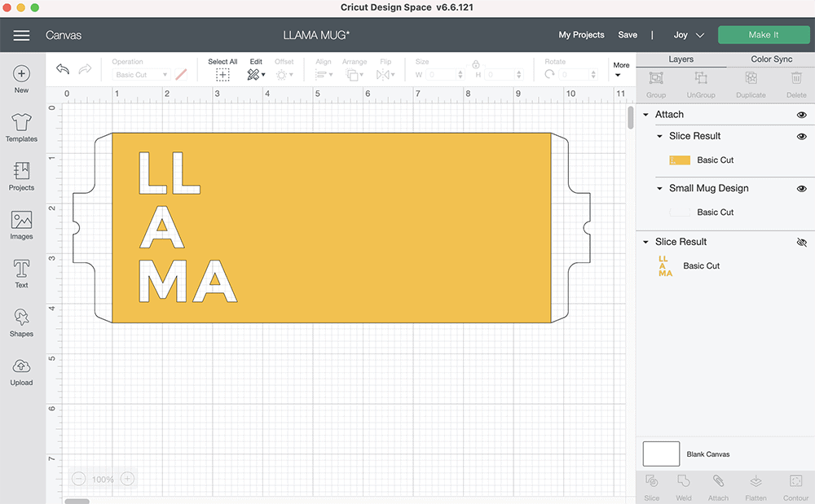Click Save in the header
Viewport: 815px width, 504px height.
point(628,35)
